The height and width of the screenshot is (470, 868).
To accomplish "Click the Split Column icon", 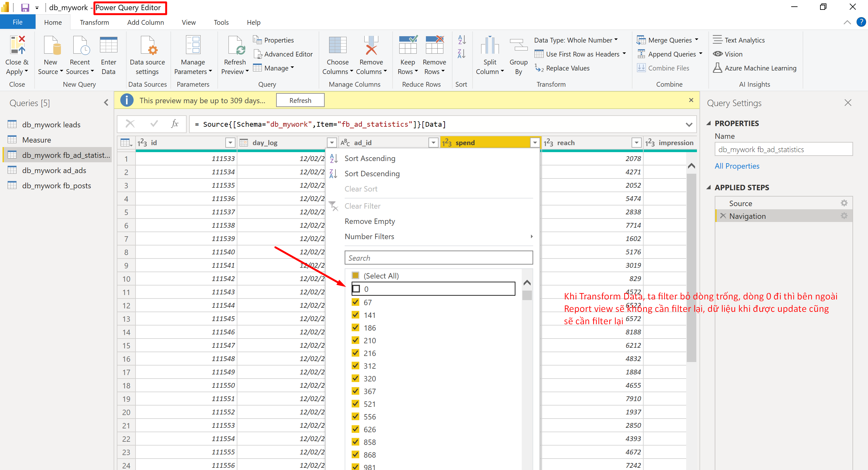I will (490, 45).
